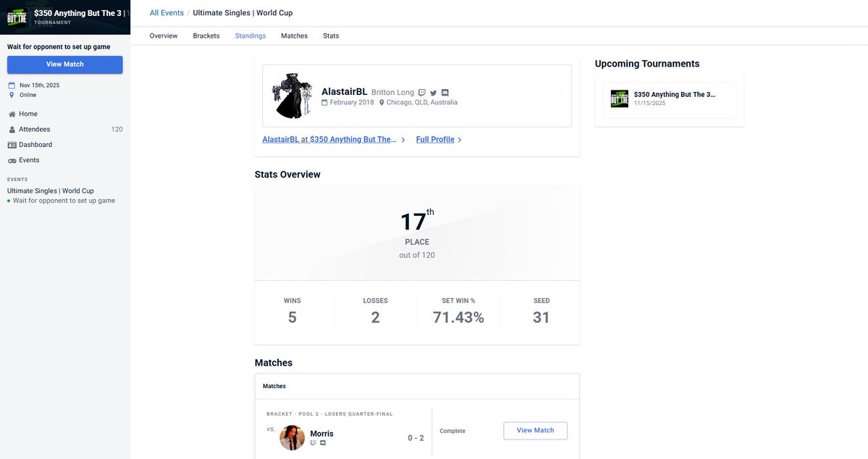The height and width of the screenshot is (459, 868).
Task: Open Ultimate Singles | World Cup sidebar event
Action: tap(51, 191)
